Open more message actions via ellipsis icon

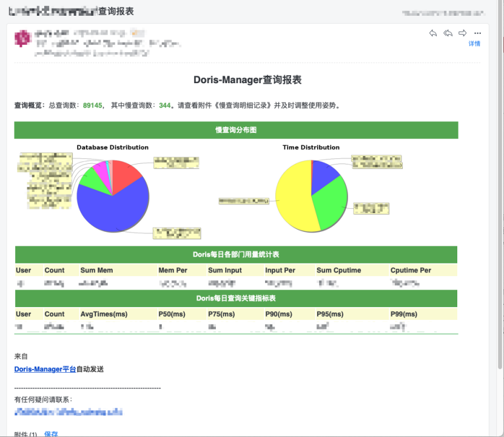tap(477, 33)
